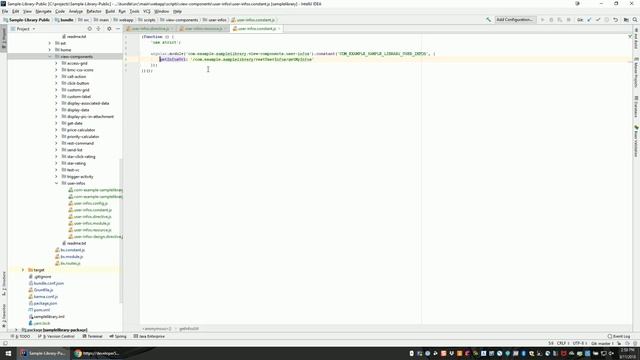Switch to the user-infos.directive.js tab
The height and width of the screenshot is (360, 640).
coord(150,29)
